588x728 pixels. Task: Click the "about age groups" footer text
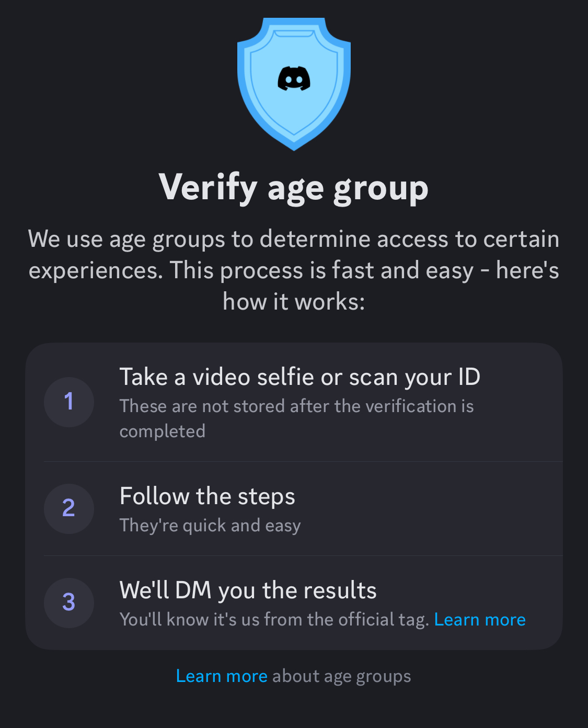(x=342, y=676)
